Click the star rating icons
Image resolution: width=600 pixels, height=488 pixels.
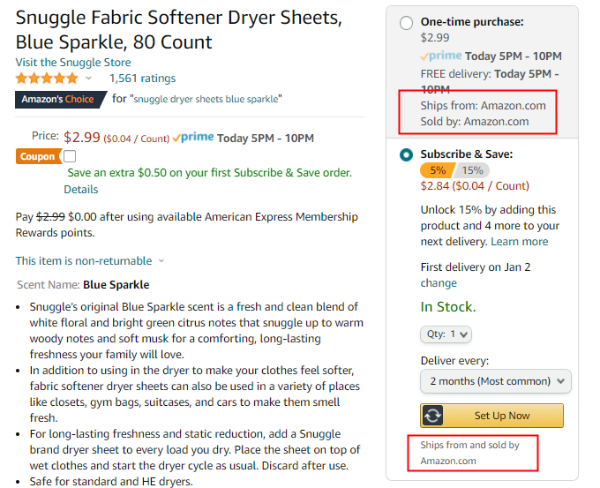click(x=46, y=78)
